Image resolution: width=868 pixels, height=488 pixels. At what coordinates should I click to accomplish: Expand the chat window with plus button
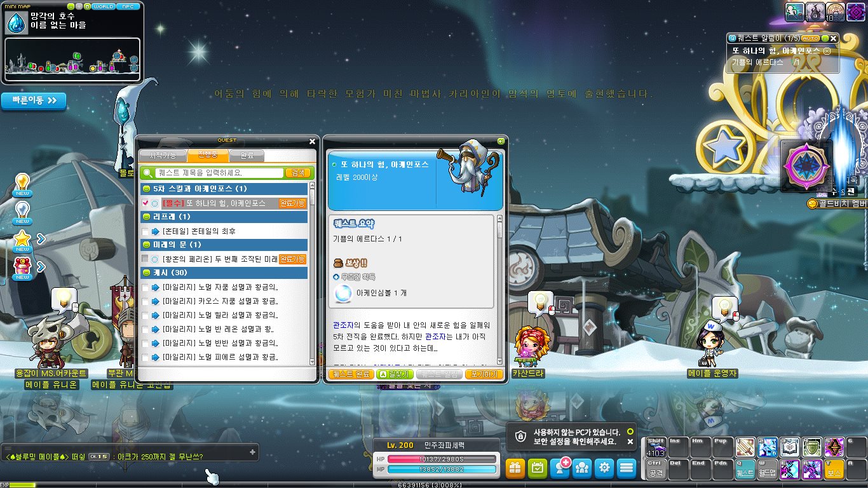click(x=253, y=452)
